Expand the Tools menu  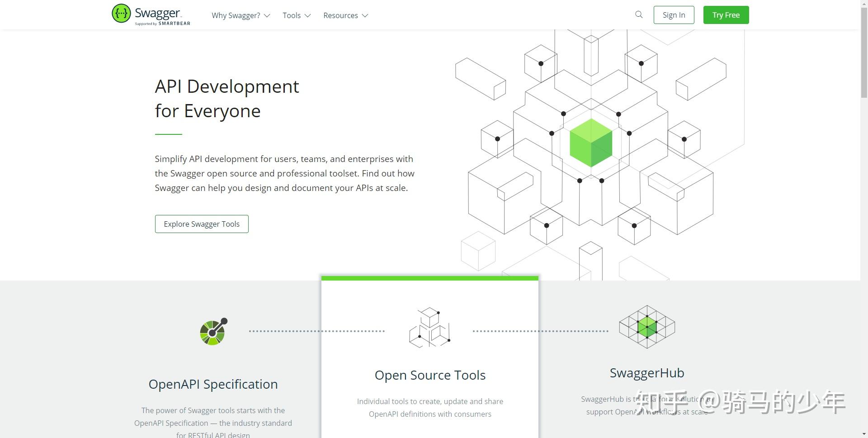pos(297,15)
